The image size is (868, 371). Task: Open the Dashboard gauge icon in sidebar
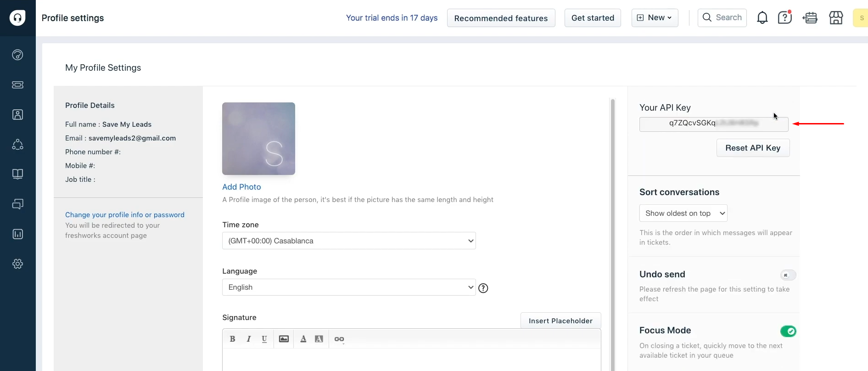[x=17, y=55]
